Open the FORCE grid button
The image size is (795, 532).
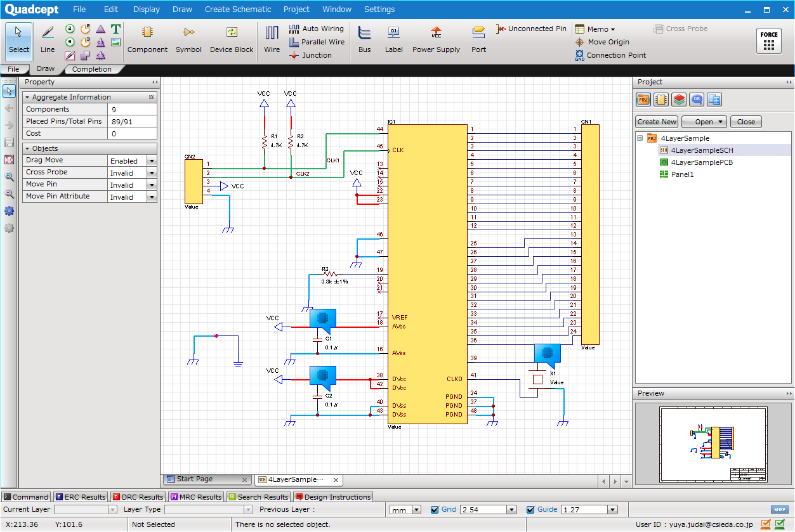tap(769, 41)
